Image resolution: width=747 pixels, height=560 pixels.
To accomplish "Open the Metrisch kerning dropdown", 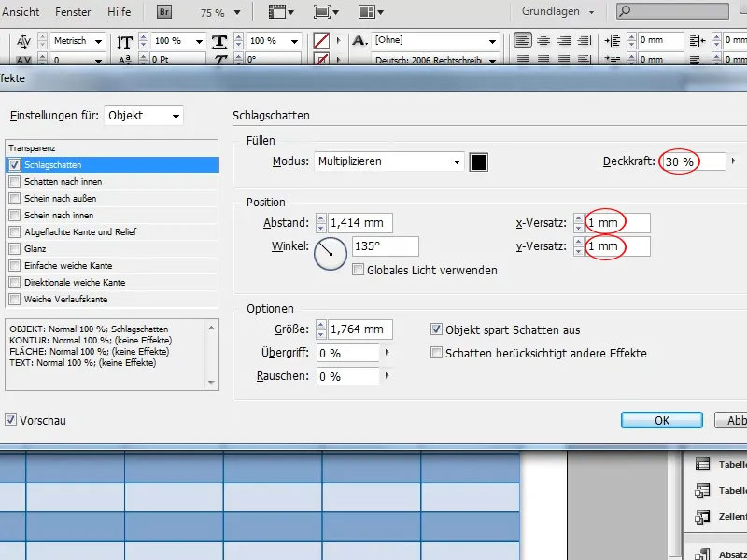I will (x=98, y=41).
